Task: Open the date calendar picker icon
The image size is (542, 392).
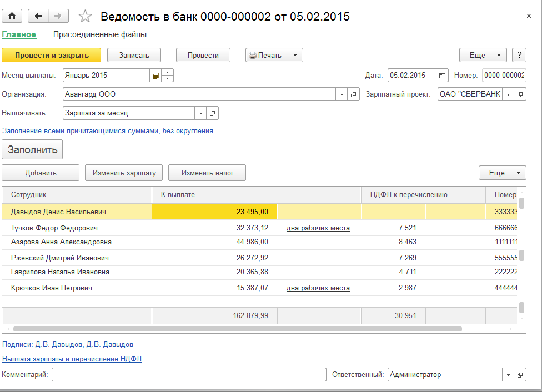Action: 443,76
